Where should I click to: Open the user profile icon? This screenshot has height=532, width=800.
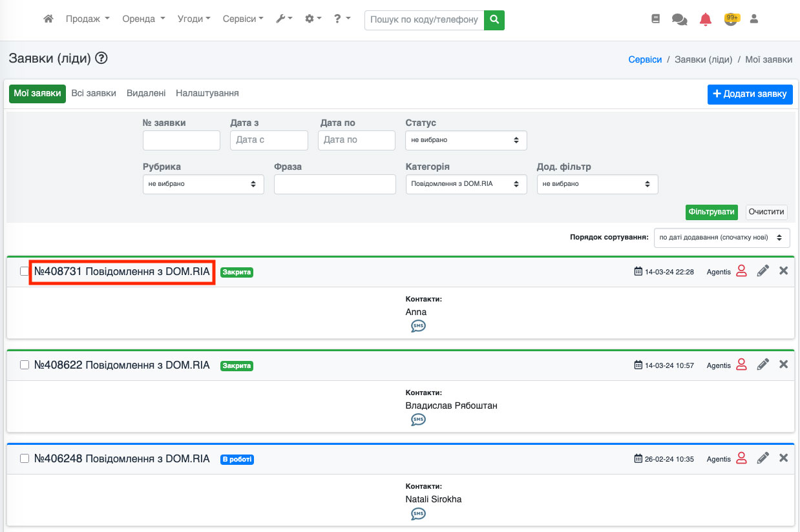[753, 19]
